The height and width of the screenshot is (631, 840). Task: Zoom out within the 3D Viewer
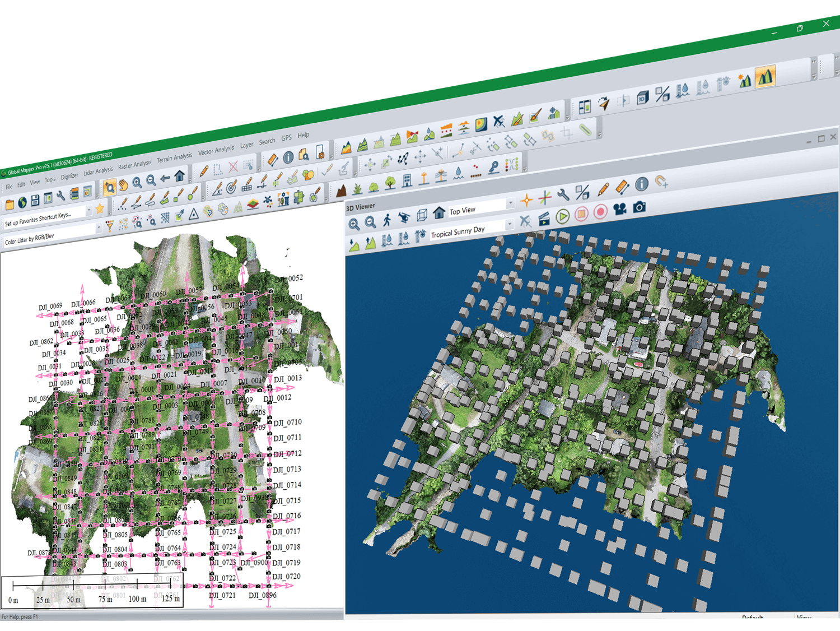371,222
